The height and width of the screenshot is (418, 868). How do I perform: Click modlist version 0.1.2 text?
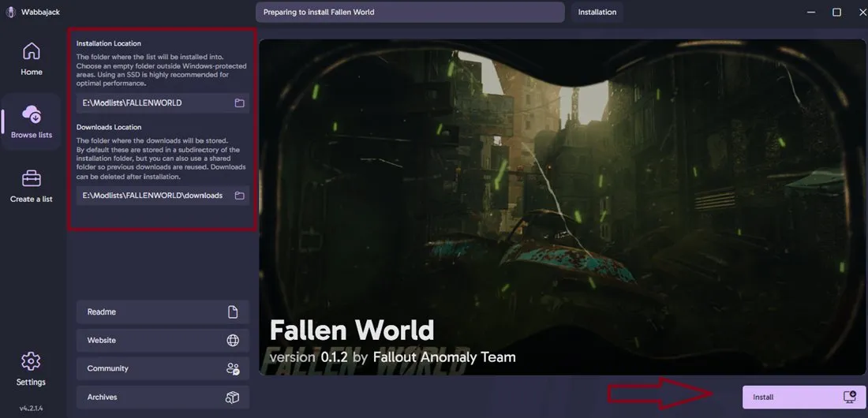[335, 357]
